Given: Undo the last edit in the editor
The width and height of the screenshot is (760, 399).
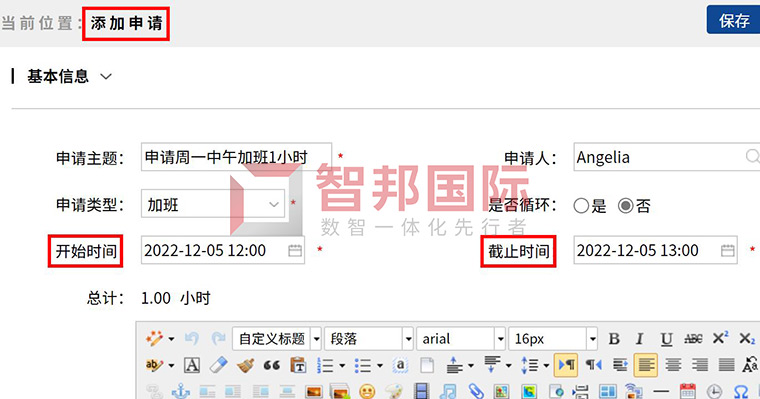Looking at the screenshot, I should [x=192, y=338].
